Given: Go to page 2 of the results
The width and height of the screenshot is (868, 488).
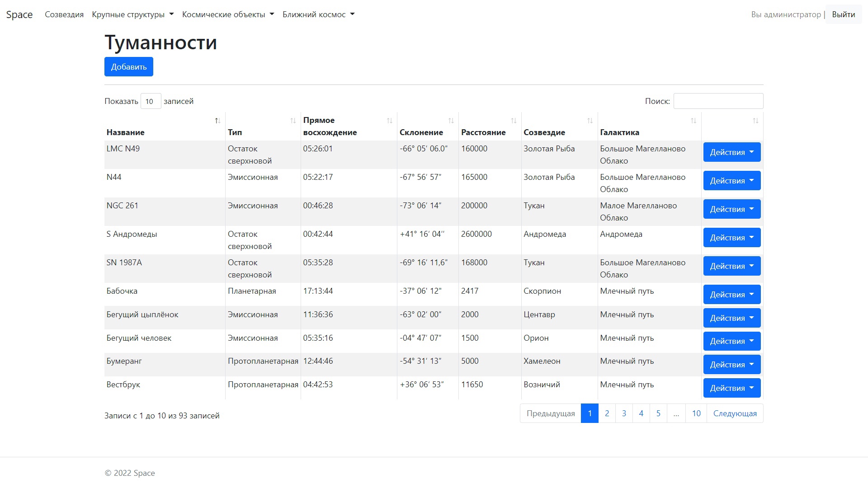Looking at the screenshot, I should [607, 413].
